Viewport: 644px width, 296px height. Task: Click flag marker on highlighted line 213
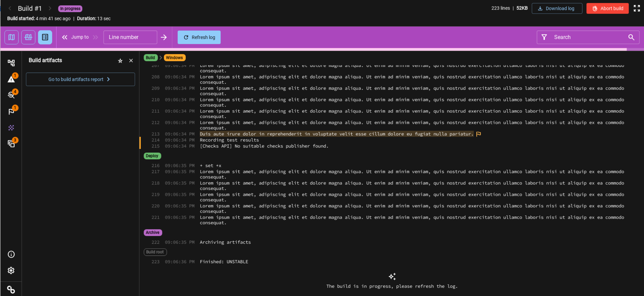tap(479, 134)
